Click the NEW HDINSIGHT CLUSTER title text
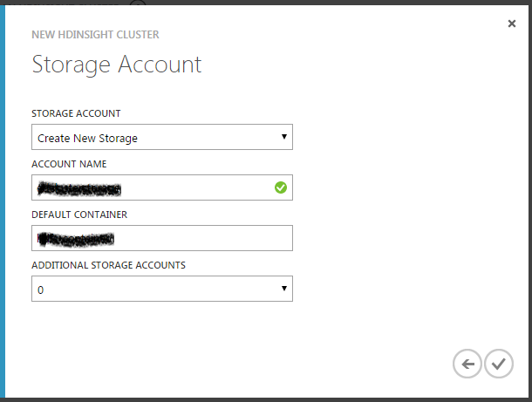 pos(95,35)
